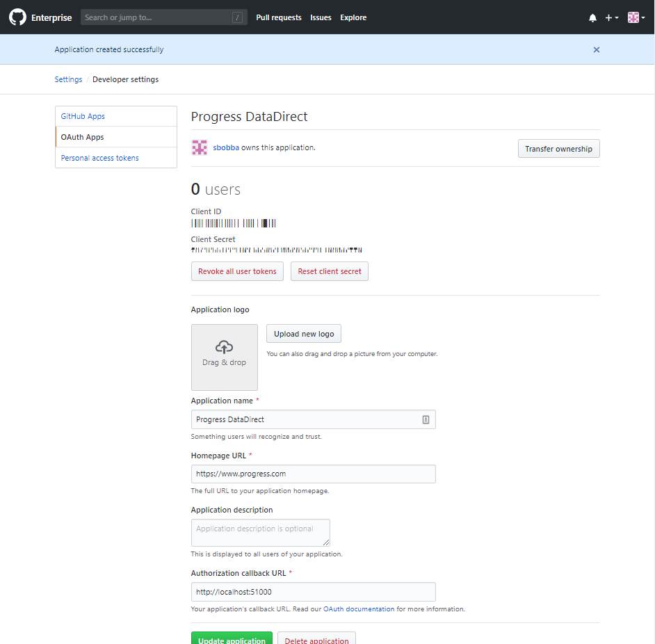The height and width of the screenshot is (644, 655).
Task: Click the redacted Client ID value
Action: click(234, 223)
